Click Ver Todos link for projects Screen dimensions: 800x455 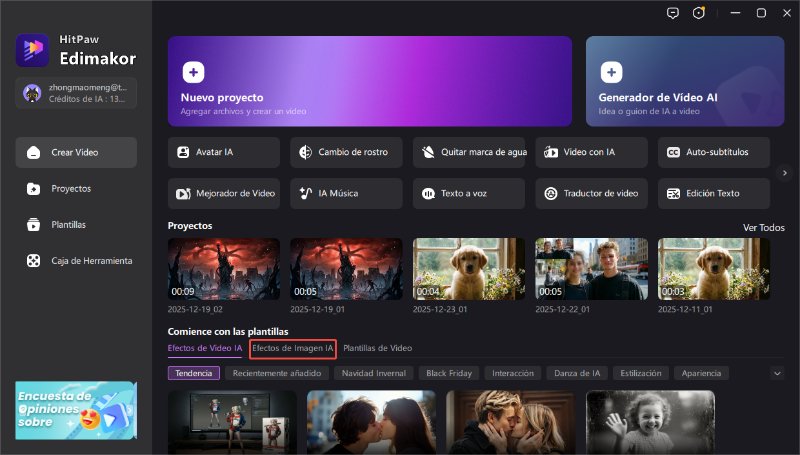[x=764, y=228]
